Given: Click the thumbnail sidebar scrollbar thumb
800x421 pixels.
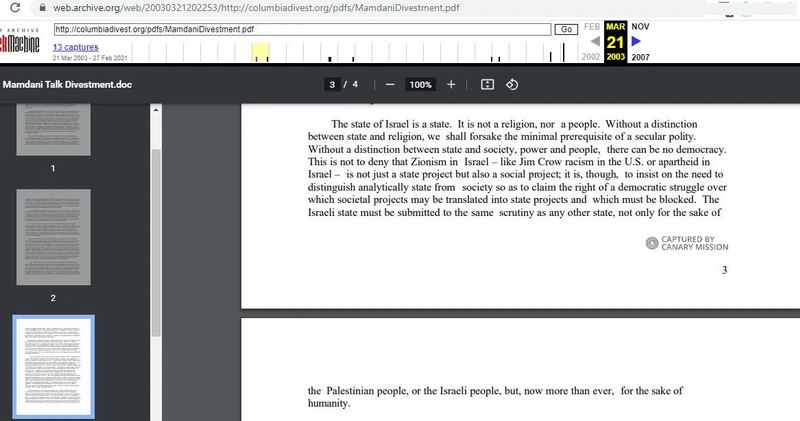Looking at the screenshot, I should point(156,243).
